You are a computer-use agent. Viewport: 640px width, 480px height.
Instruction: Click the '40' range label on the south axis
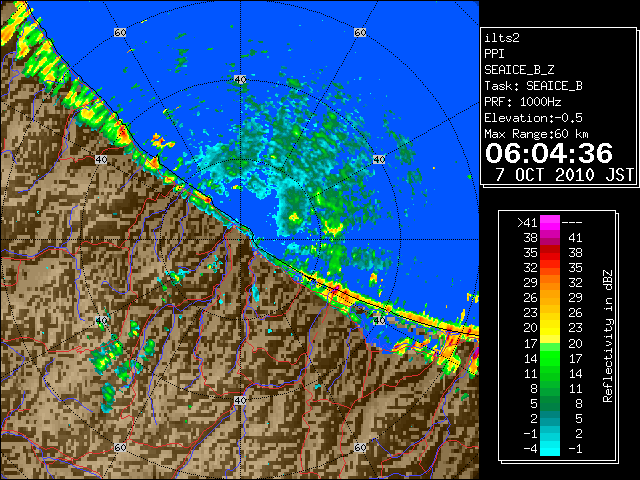pyautogui.click(x=240, y=400)
